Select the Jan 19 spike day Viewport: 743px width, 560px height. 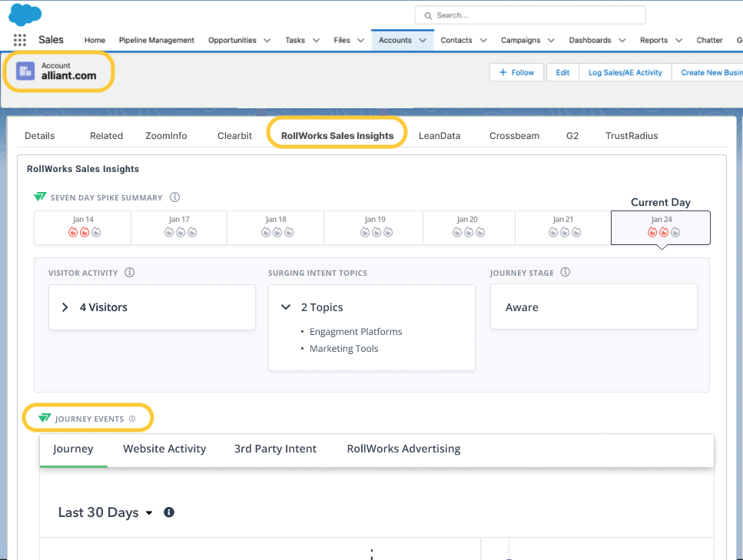373,227
